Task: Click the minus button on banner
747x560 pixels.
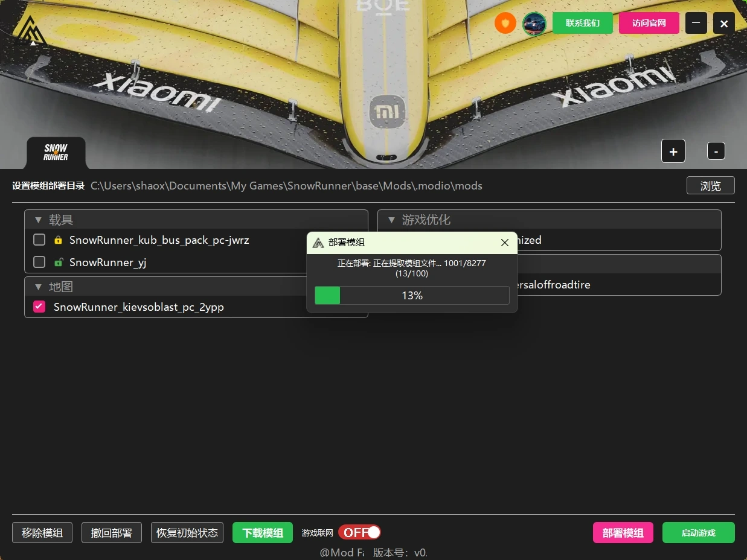Action: [716, 151]
